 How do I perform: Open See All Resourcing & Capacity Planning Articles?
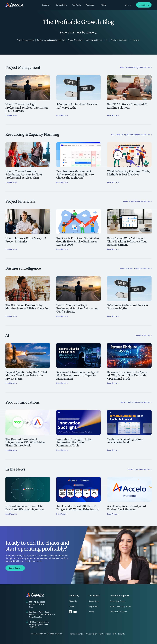tap(131, 134)
